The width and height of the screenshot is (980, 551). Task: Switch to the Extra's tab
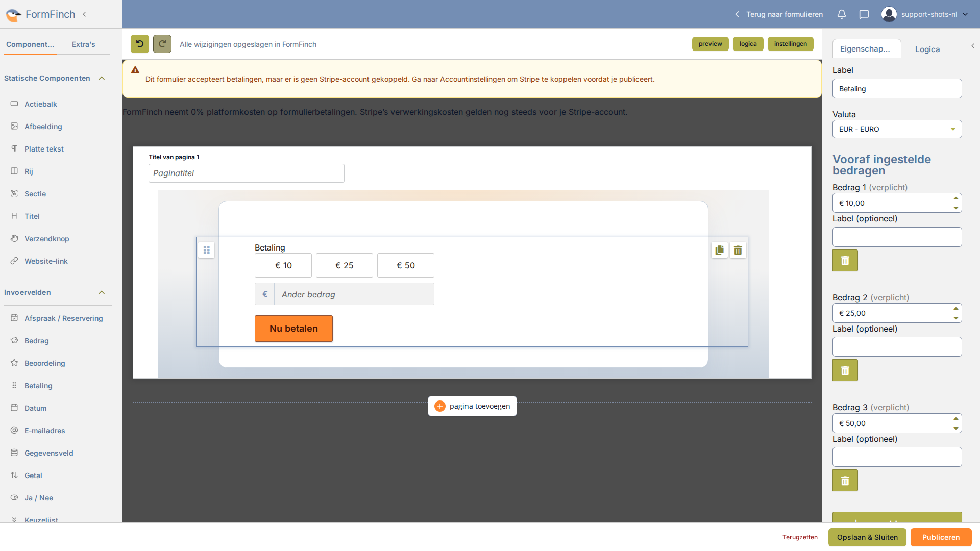(84, 44)
